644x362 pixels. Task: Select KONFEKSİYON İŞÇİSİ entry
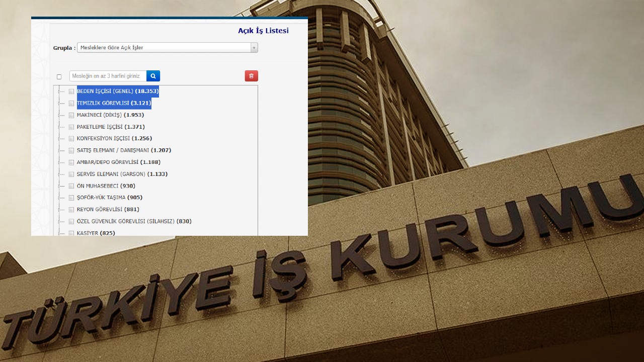coord(114,138)
